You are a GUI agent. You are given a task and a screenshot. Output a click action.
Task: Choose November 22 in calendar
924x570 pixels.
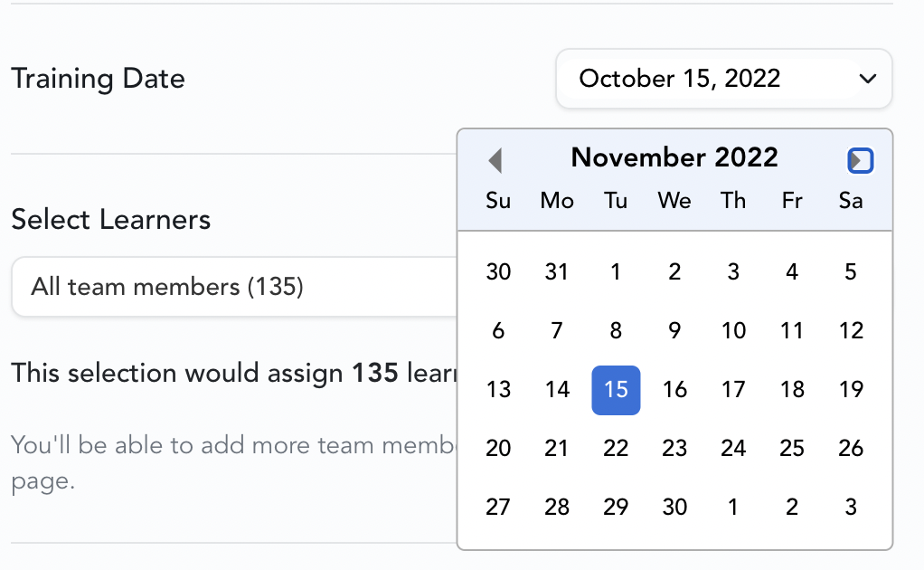pos(616,449)
